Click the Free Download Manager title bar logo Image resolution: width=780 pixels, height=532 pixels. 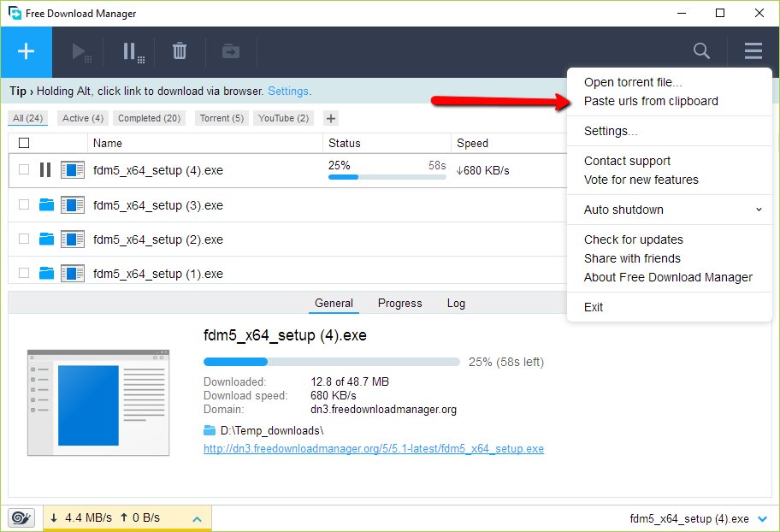tap(15, 13)
